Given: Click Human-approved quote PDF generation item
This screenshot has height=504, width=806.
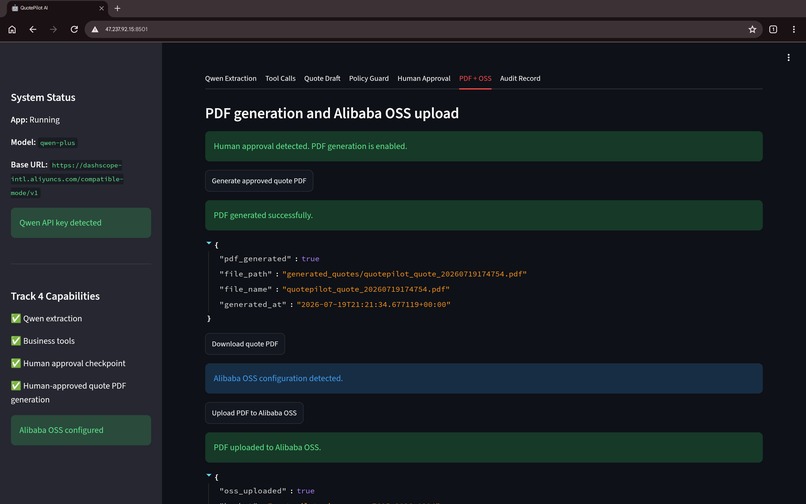Looking at the screenshot, I should click(68, 393).
